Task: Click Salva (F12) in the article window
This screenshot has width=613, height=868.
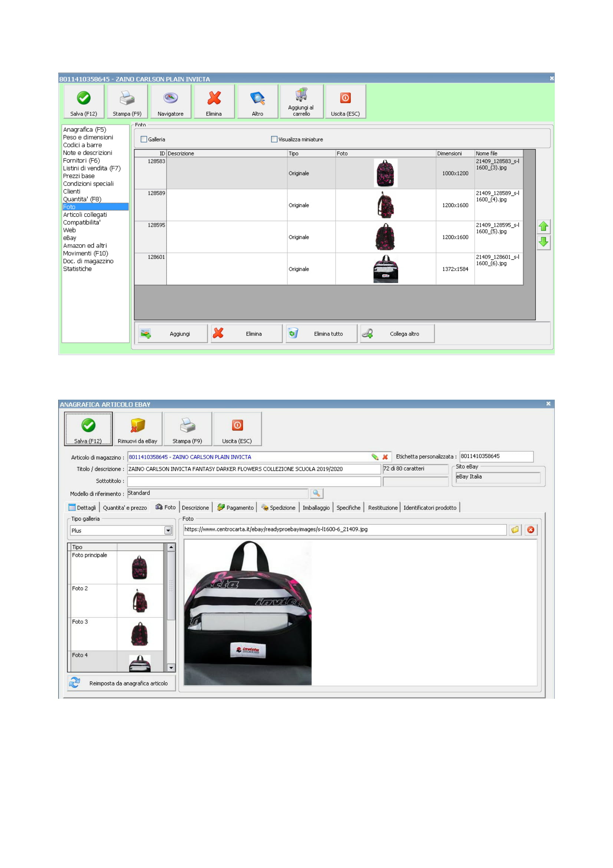Action: coord(83,101)
